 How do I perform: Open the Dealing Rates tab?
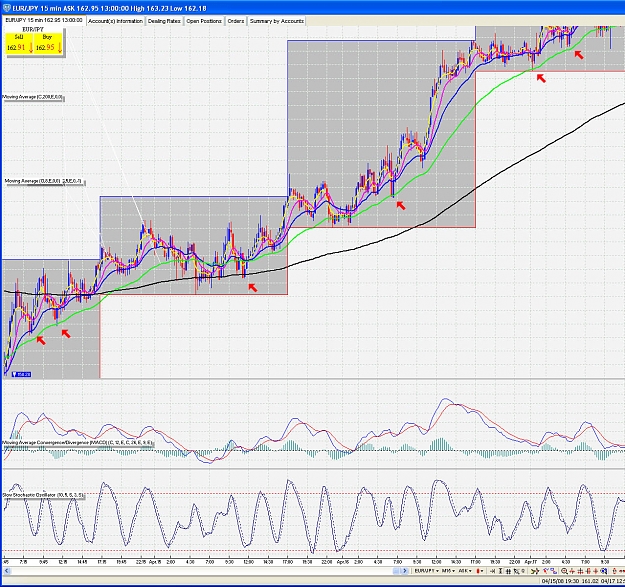(x=164, y=21)
